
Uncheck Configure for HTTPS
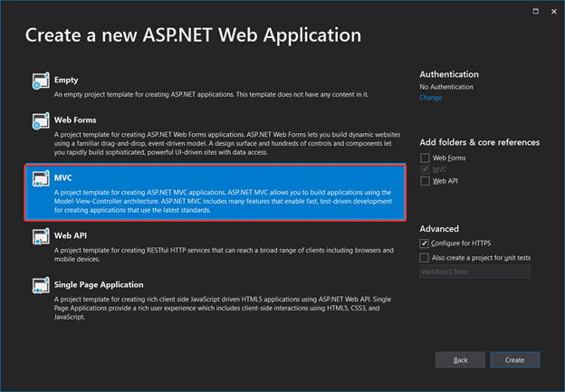pos(426,244)
